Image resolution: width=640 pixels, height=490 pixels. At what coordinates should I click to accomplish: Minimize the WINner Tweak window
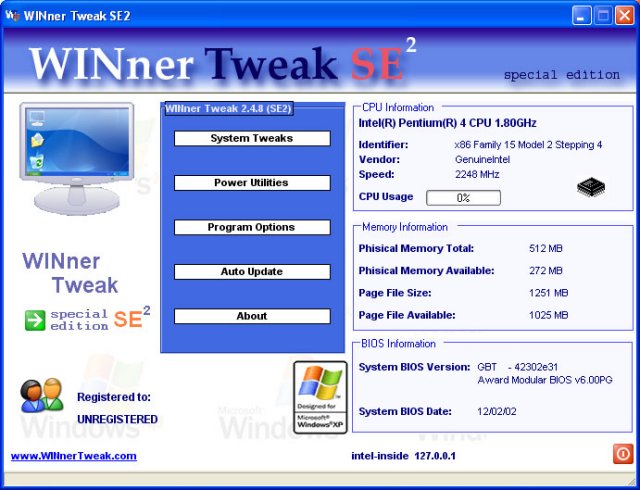(581, 16)
